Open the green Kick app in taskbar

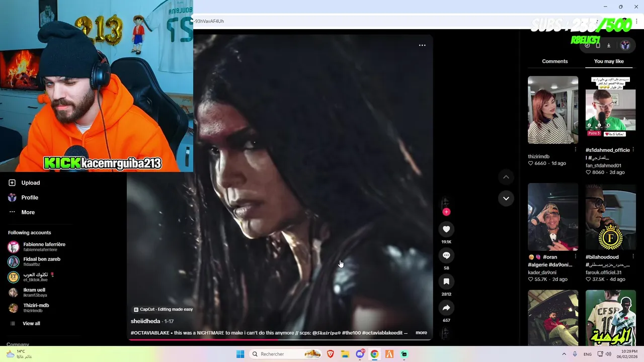pos(404,354)
